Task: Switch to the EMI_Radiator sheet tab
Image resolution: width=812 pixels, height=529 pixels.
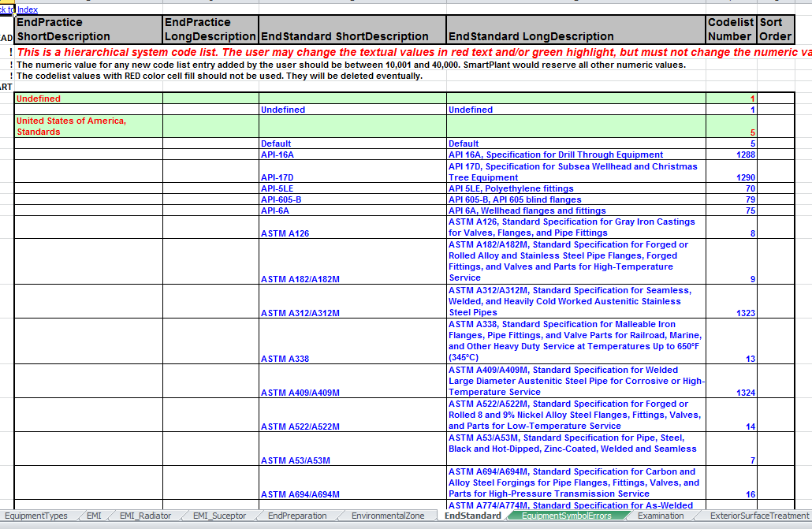Action: pyautogui.click(x=146, y=516)
